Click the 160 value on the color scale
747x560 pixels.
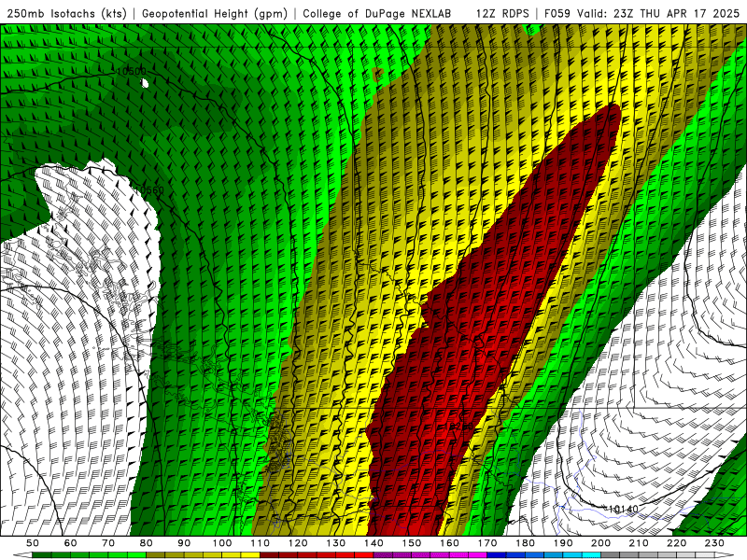[450, 543]
